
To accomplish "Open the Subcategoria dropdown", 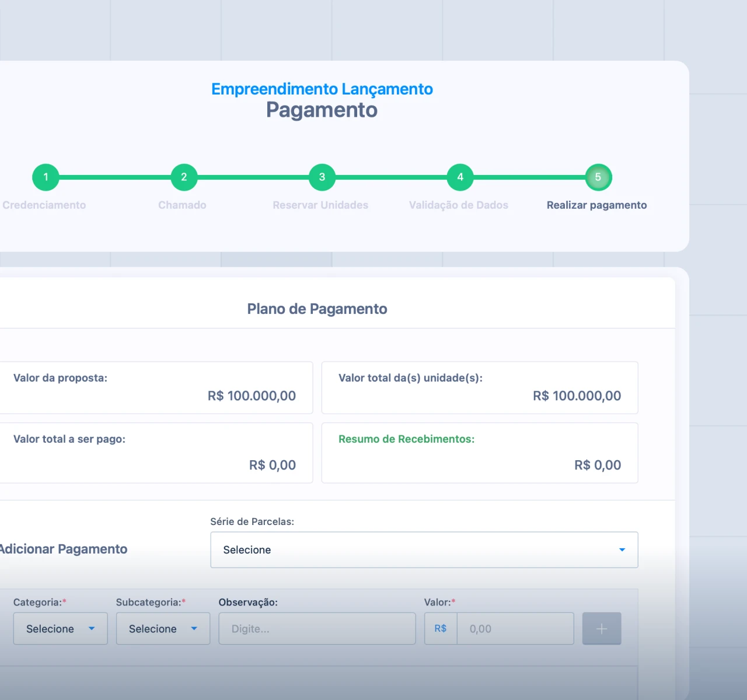I will click(x=163, y=628).
